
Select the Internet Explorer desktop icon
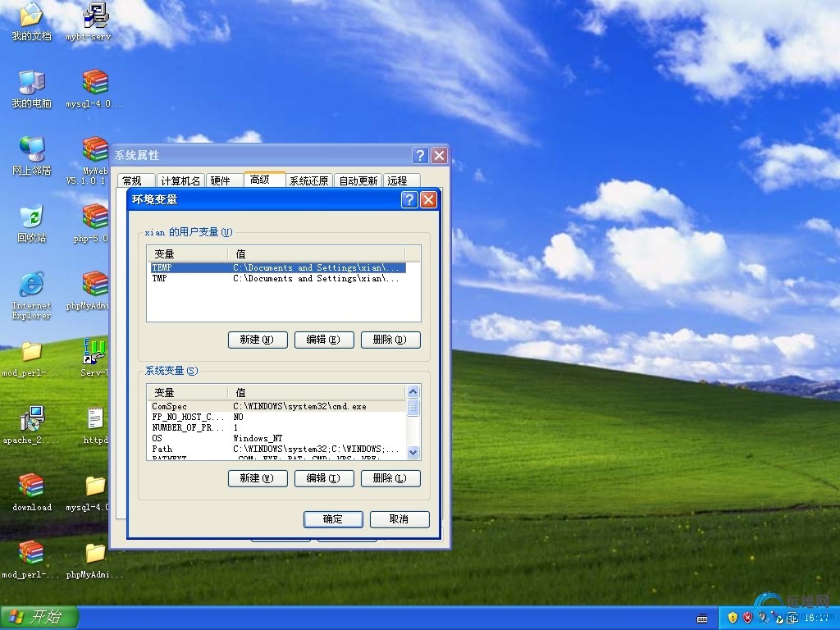pos(32,295)
